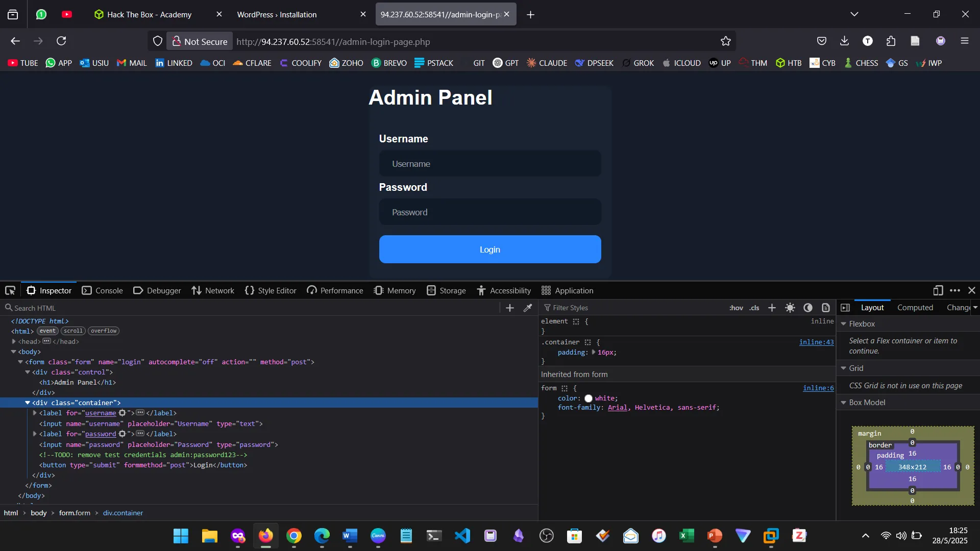
Task: Toggle the .cls class editor
Action: click(x=754, y=308)
